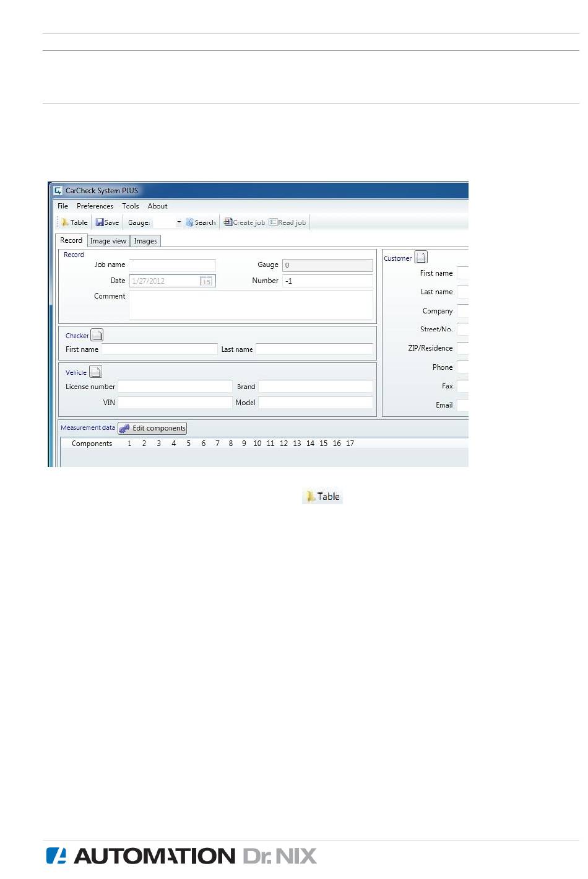Click the Job name input field
This screenshot has height=879, width=588.
pyautogui.click(x=172, y=265)
